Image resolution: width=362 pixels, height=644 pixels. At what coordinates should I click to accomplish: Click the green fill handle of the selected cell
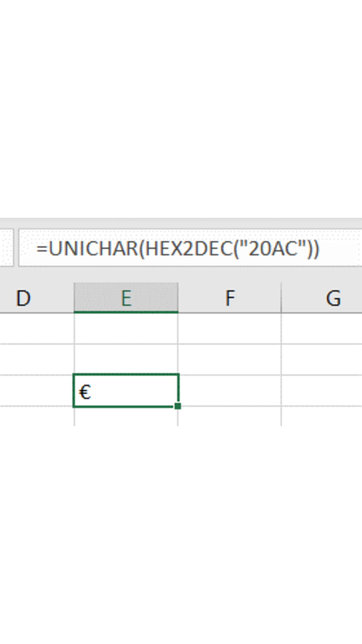178,406
